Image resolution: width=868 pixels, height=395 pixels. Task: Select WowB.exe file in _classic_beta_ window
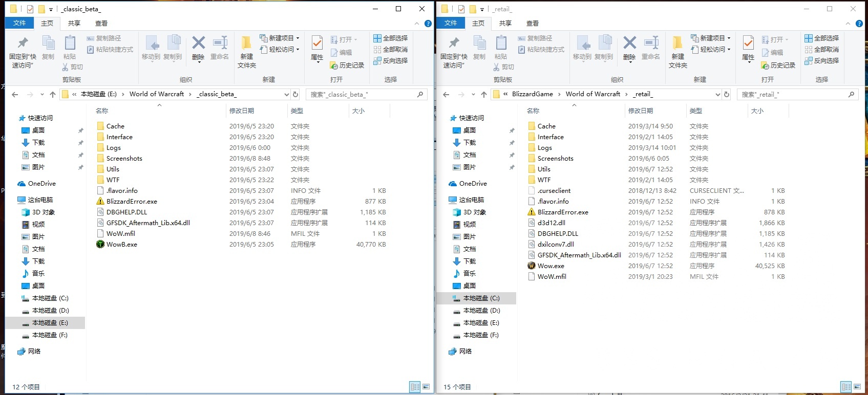[122, 245]
